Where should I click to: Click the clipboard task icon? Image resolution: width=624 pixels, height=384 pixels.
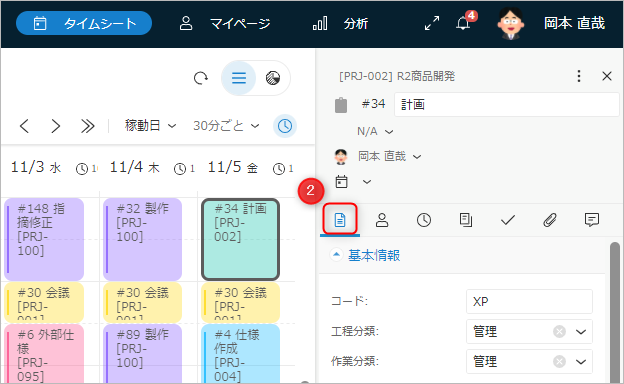341,105
